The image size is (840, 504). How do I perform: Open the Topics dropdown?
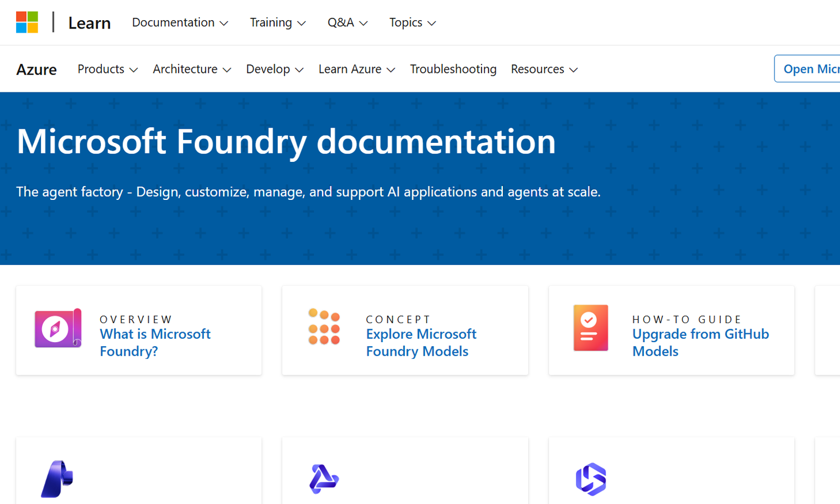[412, 22]
